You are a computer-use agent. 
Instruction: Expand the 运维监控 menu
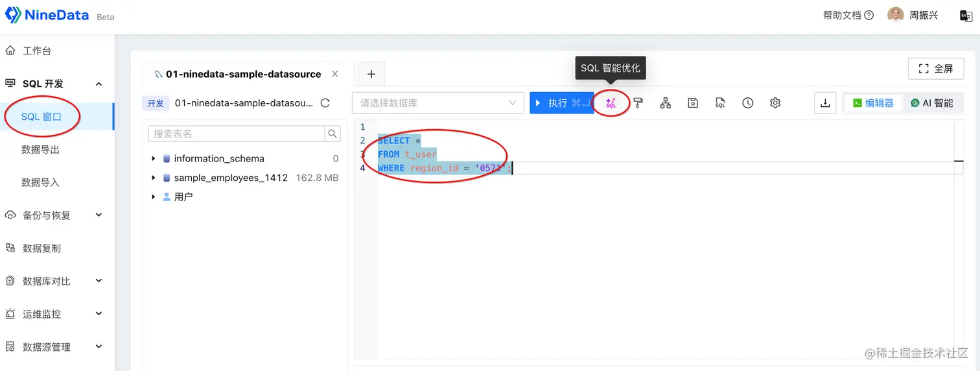99,314
